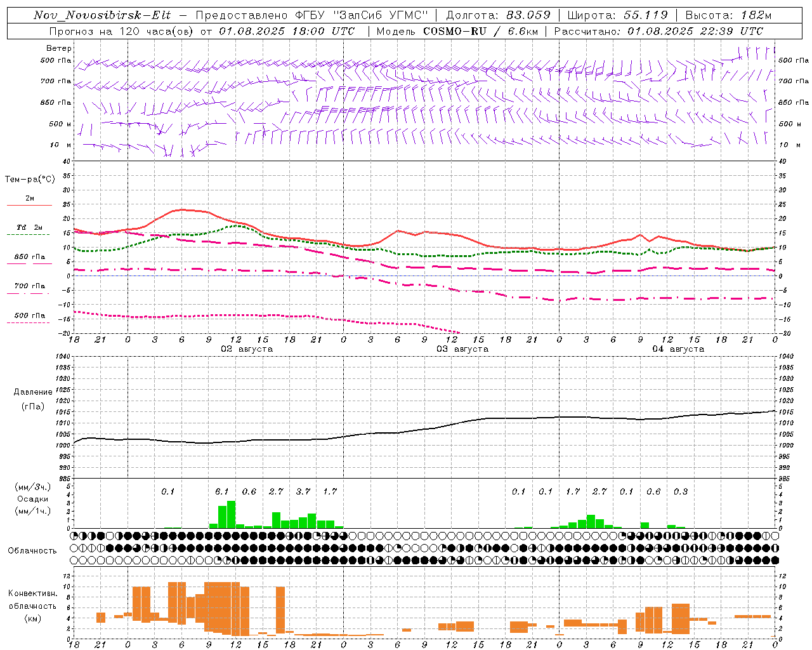Screen dimensions: 812x650
Task: Click the 850 гПа temperature legend entry
Action: coord(29,257)
